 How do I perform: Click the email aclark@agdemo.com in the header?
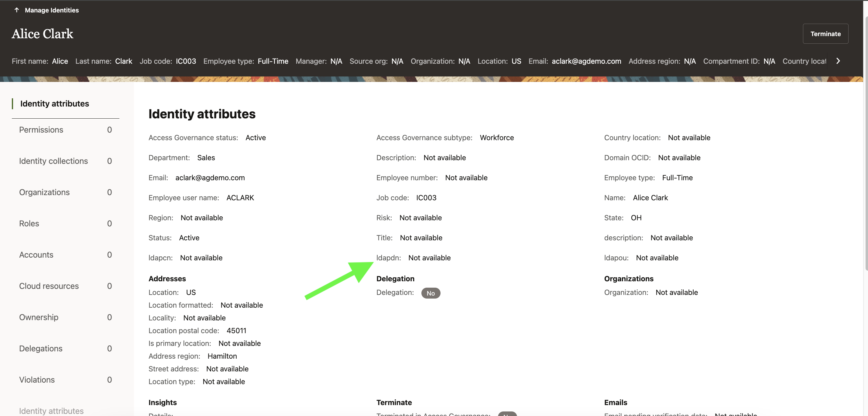tap(586, 61)
